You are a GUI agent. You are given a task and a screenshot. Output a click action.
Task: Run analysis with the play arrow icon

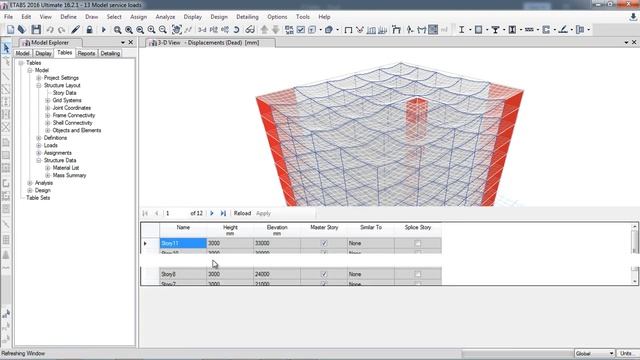[104, 30]
